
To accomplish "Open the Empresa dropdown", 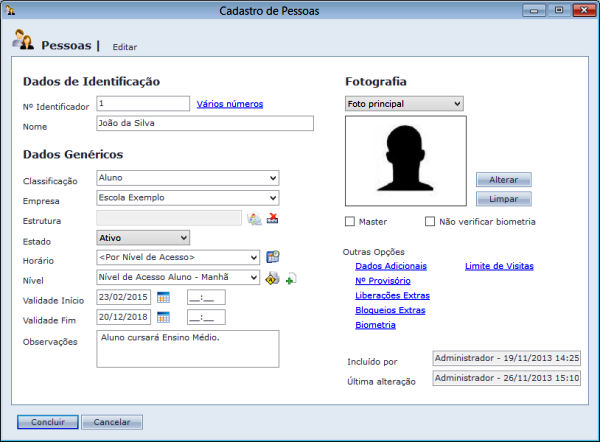I will tap(187, 198).
